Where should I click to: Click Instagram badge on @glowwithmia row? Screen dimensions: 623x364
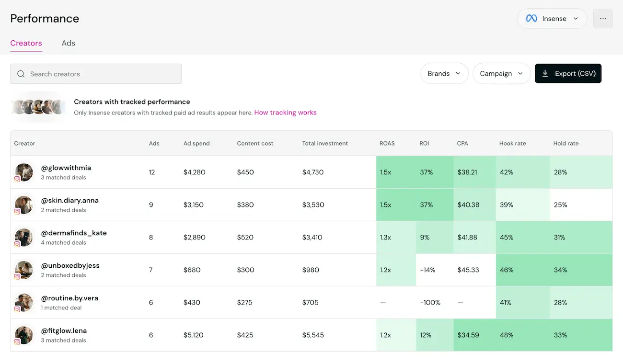17,179
